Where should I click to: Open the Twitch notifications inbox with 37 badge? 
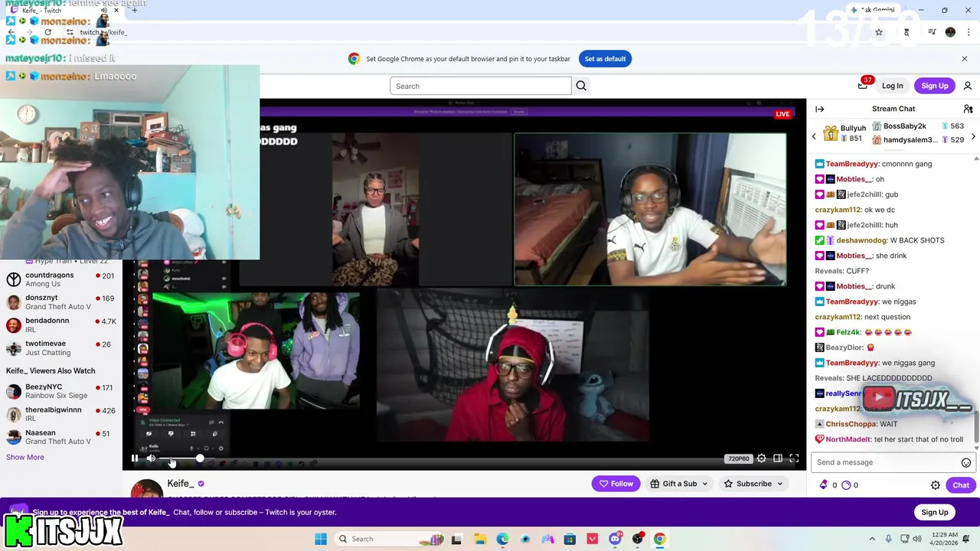click(863, 86)
